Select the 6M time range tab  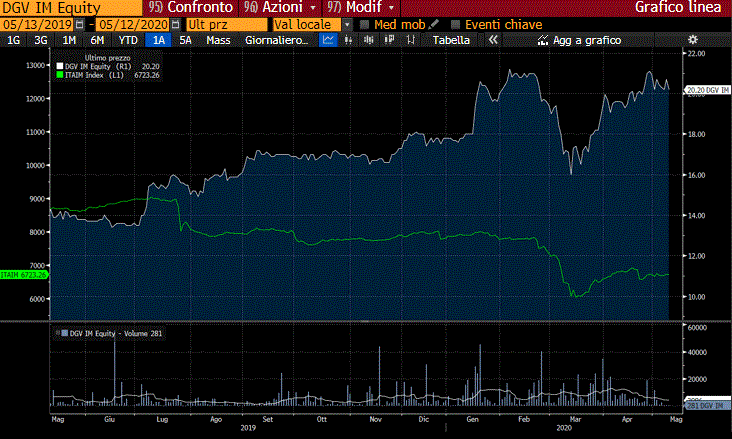click(x=97, y=40)
